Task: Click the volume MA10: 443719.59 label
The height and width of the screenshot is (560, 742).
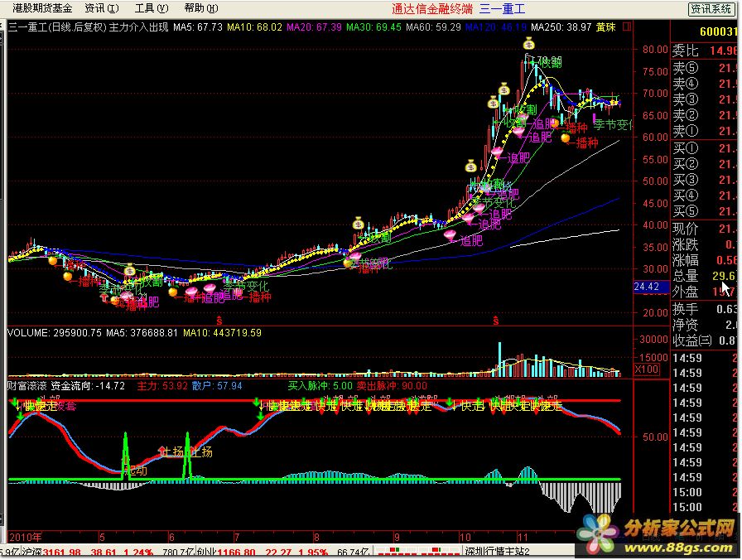Action: tap(222, 333)
